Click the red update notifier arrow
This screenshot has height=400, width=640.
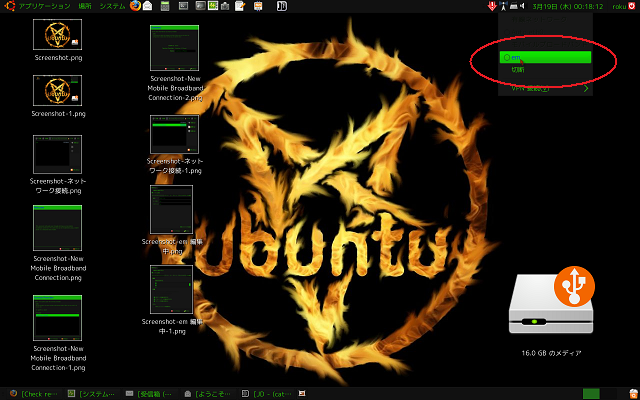492,6
